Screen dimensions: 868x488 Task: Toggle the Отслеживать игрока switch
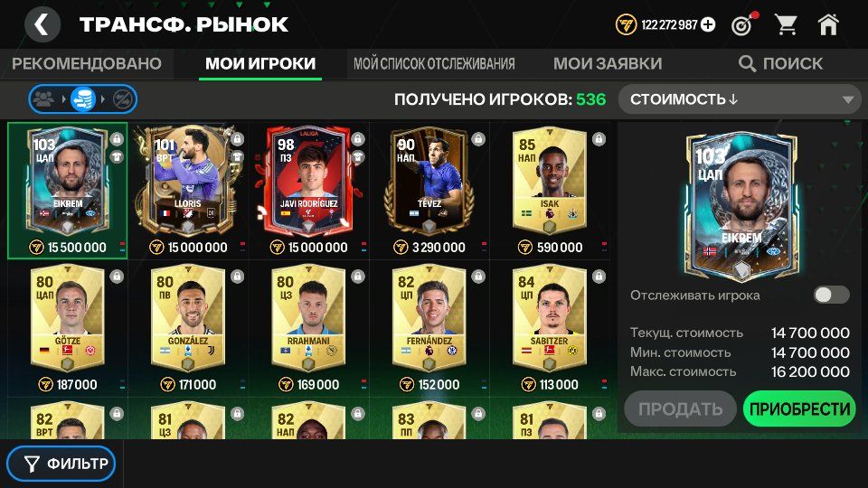click(x=831, y=295)
